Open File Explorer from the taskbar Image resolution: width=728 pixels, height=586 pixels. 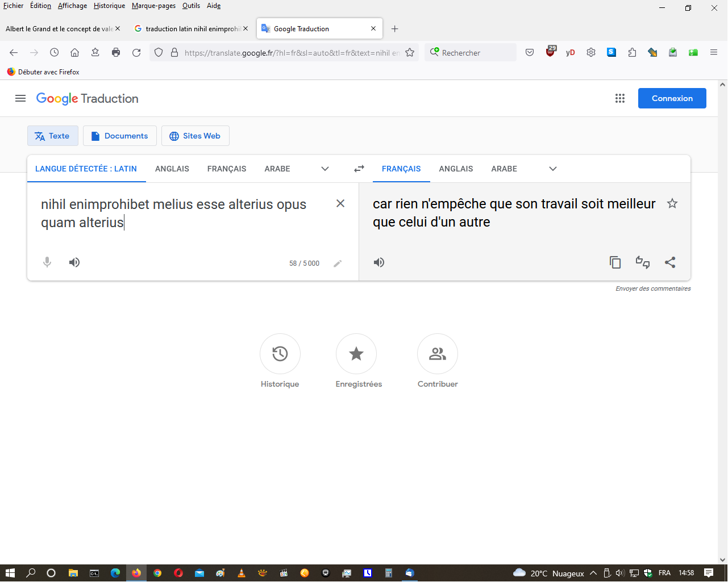coord(73,573)
